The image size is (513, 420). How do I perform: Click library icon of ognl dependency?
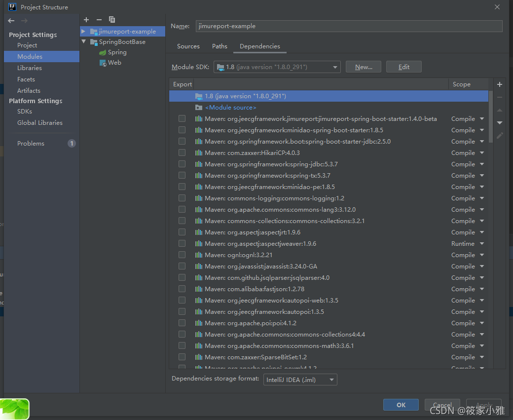(x=199, y=255)
